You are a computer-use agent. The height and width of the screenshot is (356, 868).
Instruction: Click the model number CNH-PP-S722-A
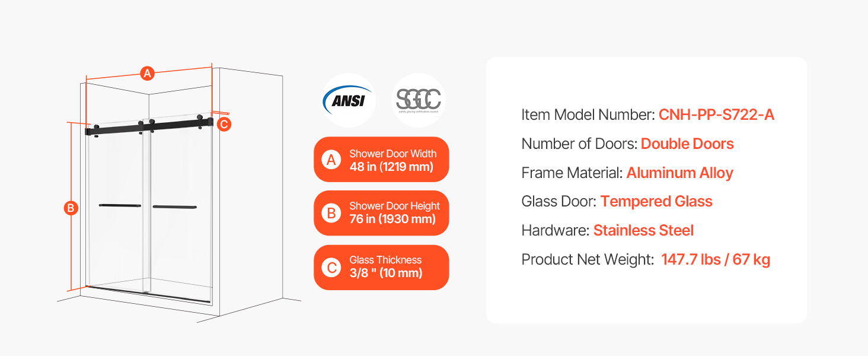click(716, 115)
